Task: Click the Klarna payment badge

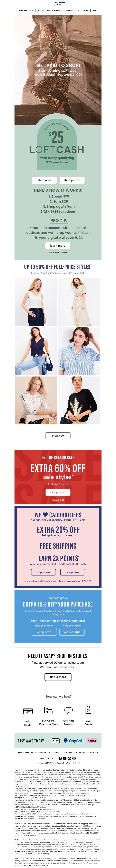Action: (x=92, y=741)
